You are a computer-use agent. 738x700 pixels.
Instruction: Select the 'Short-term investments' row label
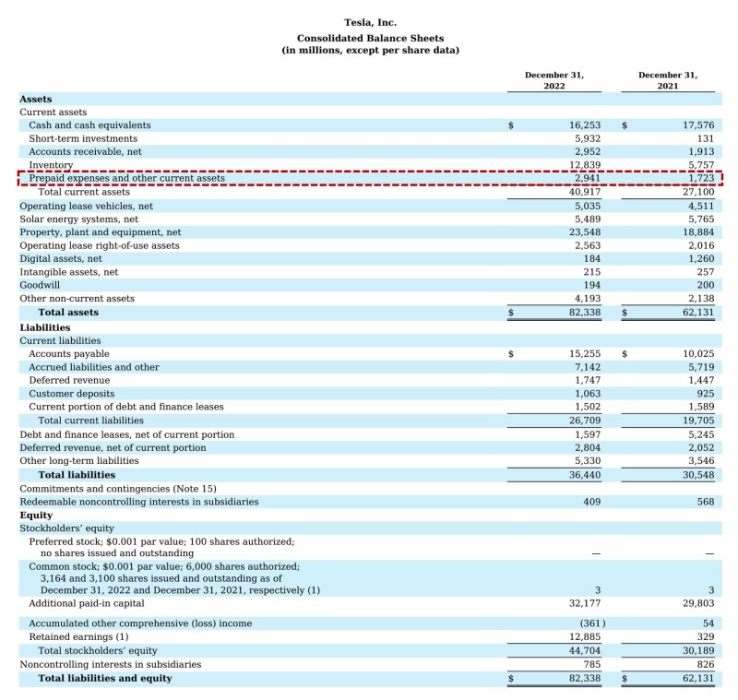click(83, 138)
